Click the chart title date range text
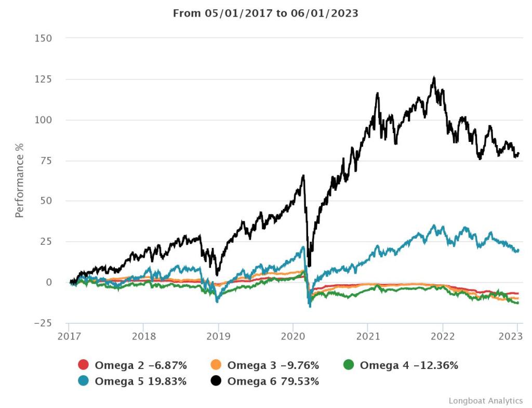The image size is (532, 408). pyautogui.click(x=265, y=14)
